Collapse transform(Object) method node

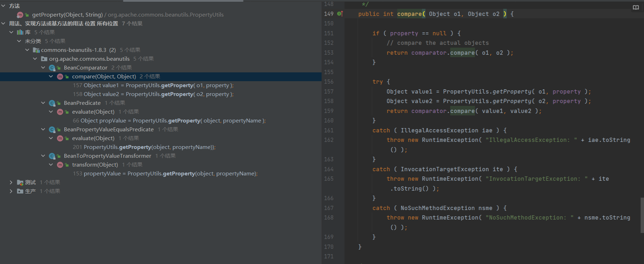click(51, 164)
